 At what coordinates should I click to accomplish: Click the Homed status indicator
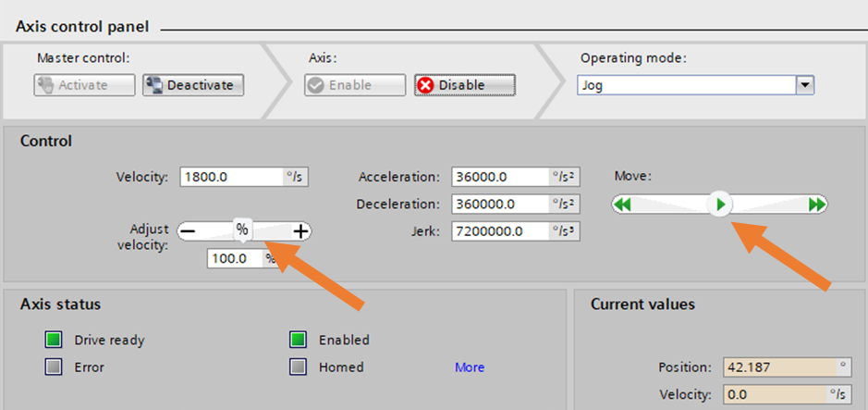click(x=298, y=367)
